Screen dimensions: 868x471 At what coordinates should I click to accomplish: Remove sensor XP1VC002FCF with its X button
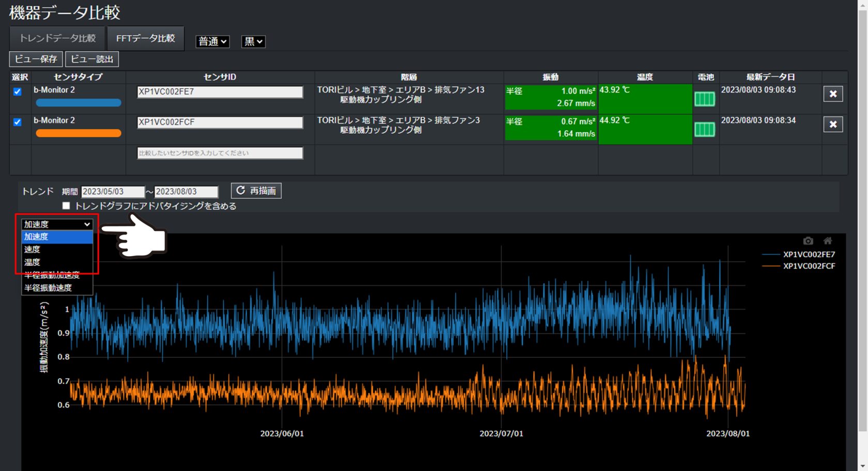click(833, 124)
